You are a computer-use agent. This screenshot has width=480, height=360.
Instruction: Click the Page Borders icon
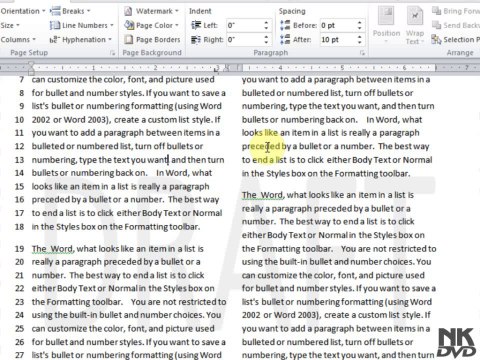click(128, 39)
